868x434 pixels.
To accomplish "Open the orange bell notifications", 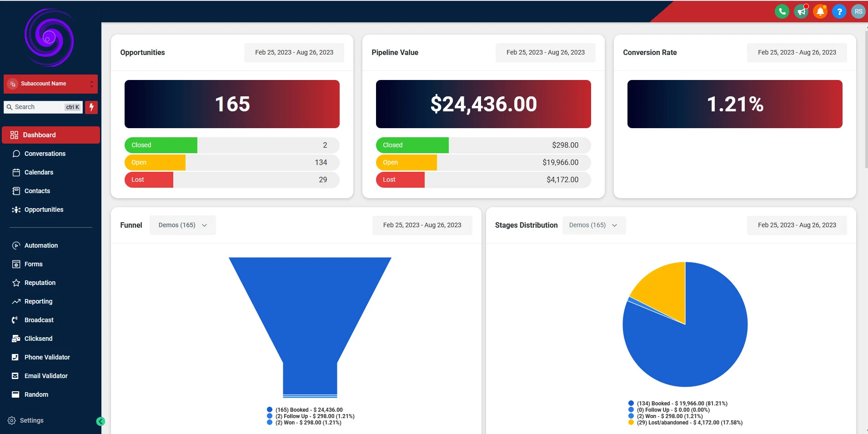I will coord(820,11).
